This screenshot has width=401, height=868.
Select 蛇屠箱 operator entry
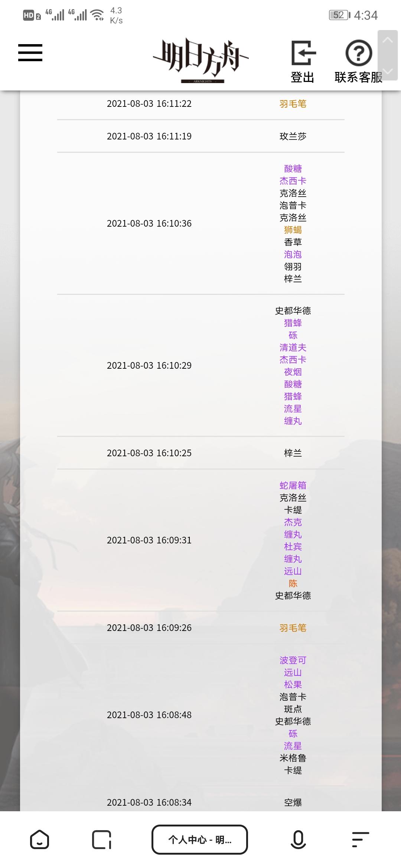click(x=293, y=486)
